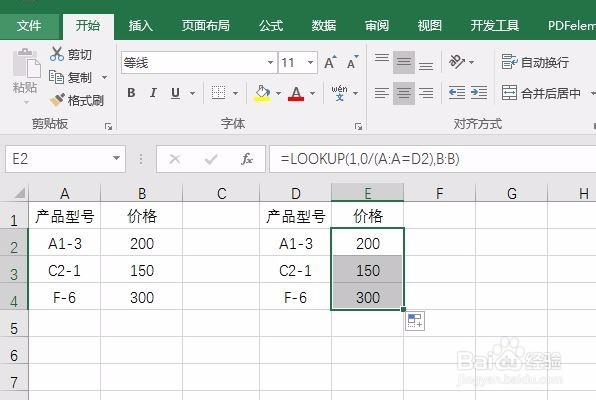Toggle Italic formatting
Screen dimensions: 596x400
[153, 93]
